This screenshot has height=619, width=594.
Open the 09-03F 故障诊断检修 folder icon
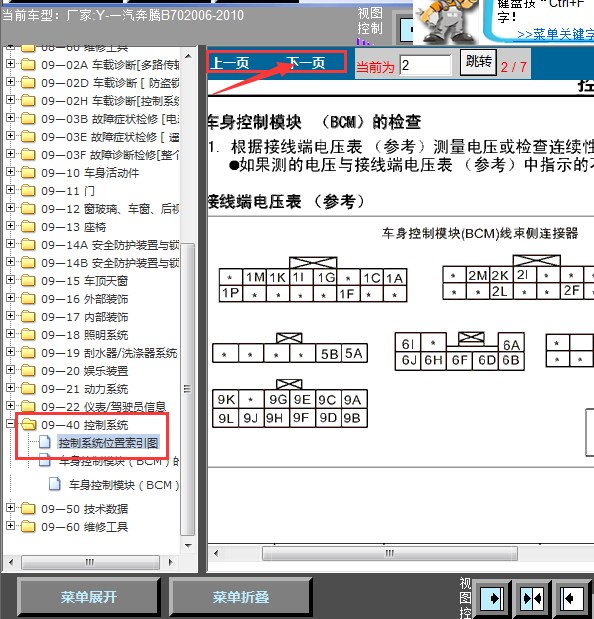coord(28,154)
